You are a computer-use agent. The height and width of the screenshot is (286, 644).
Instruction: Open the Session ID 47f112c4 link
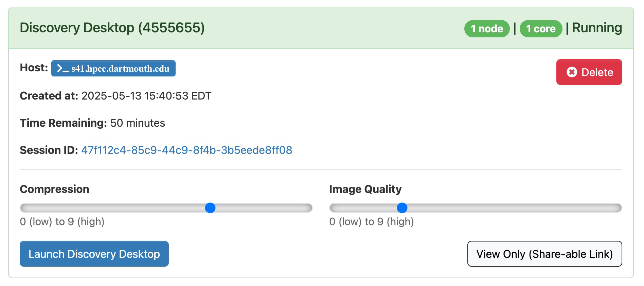(x=186, y=150)
